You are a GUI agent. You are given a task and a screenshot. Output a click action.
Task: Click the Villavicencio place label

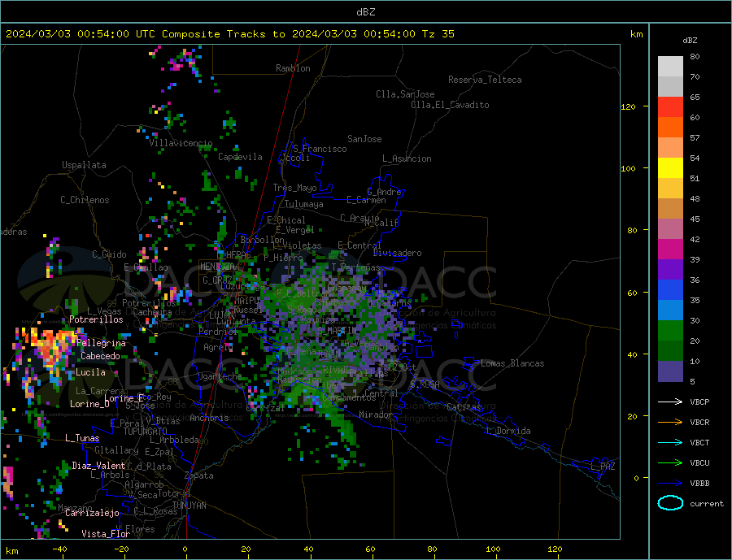pyautogui.click(x=181, y=143)
